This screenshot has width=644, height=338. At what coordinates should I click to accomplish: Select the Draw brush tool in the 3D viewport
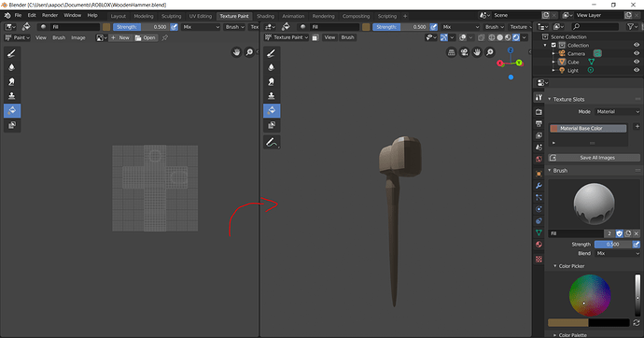click(272, 53)
